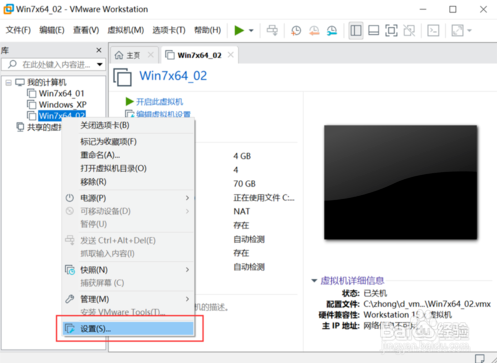Image resolution: width=497 pixels, height=363 pixels.
Task: Click the stretch guest display icon
Action: 457,30
